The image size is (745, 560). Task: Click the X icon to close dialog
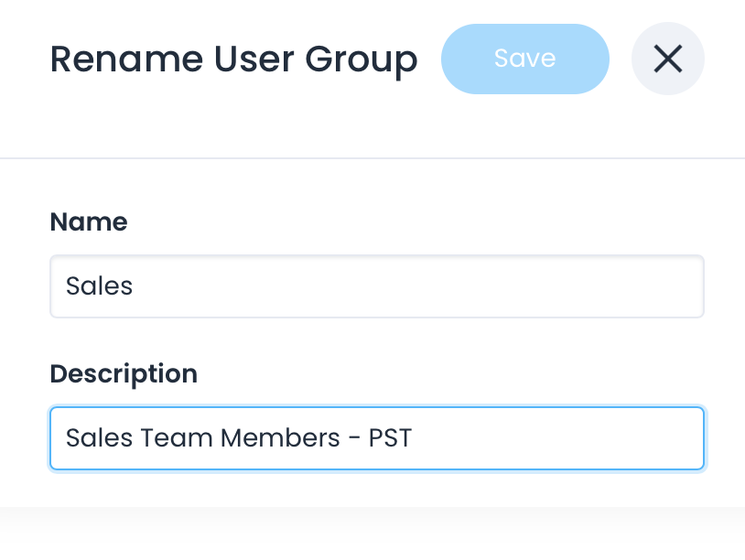pyautogui.click(x=668, y=59)
